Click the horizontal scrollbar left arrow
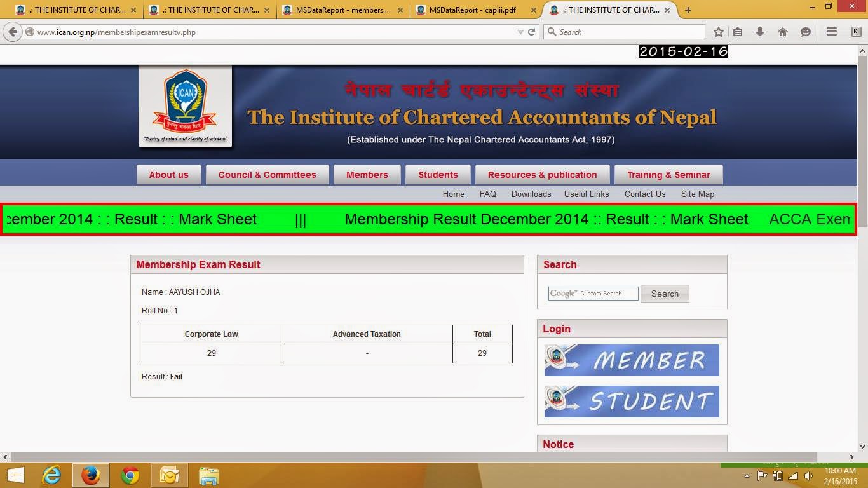The height and width of the screenshot is (488, 868). pos(5,457)
